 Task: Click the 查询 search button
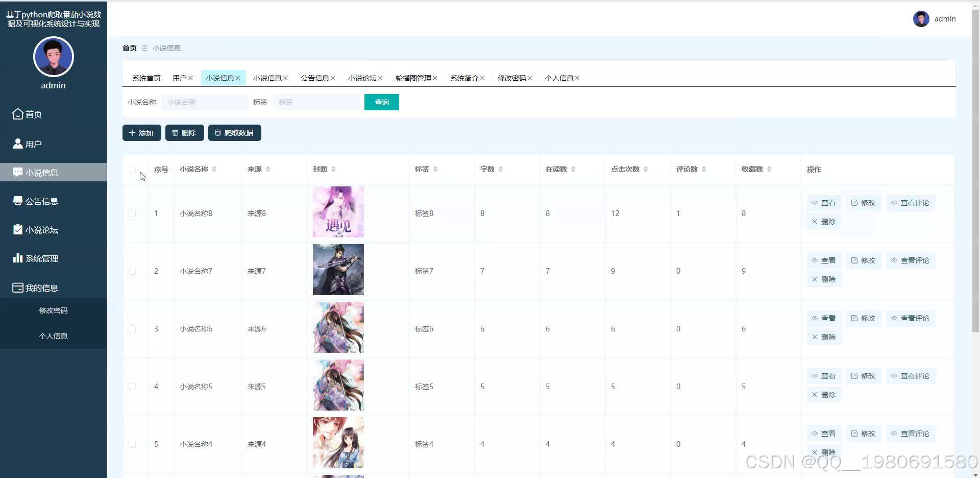click(x=381, y=102)
